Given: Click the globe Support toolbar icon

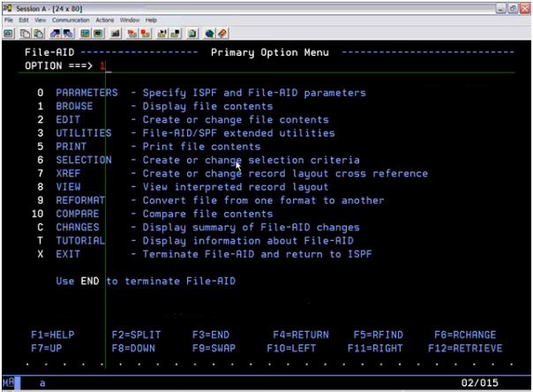Looking at the screenshot, I should point(209,34).
